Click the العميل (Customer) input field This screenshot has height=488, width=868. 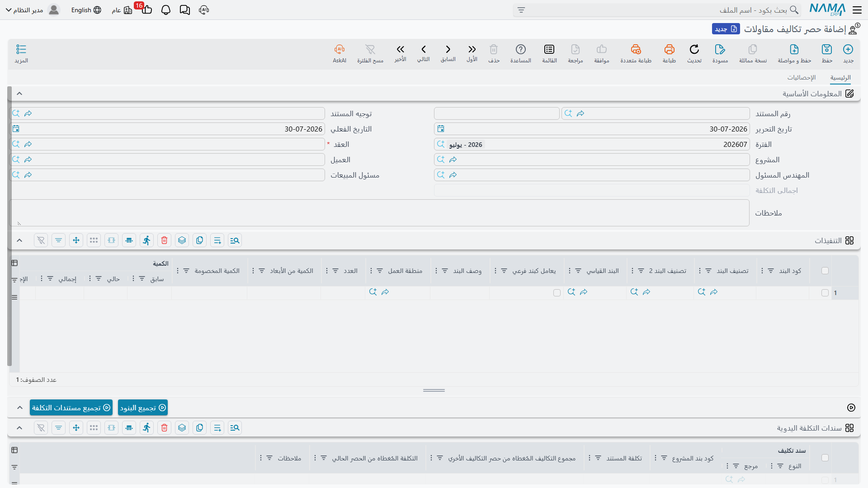167,160
